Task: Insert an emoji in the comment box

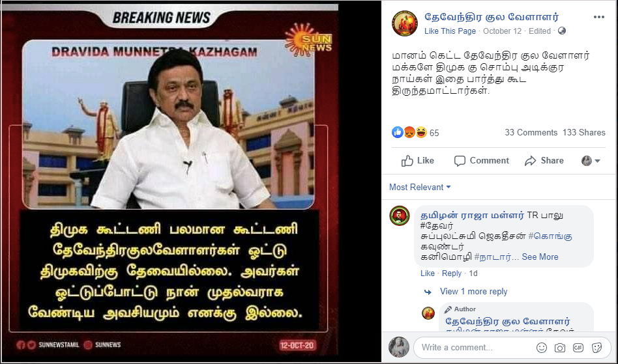Action: (542, 348)
